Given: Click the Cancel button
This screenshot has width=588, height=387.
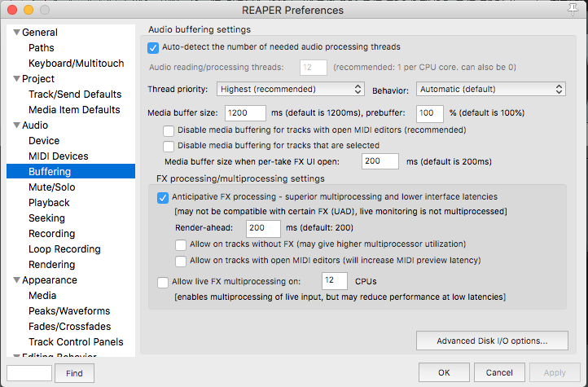Looking at the screenshot, I should 499,372.
